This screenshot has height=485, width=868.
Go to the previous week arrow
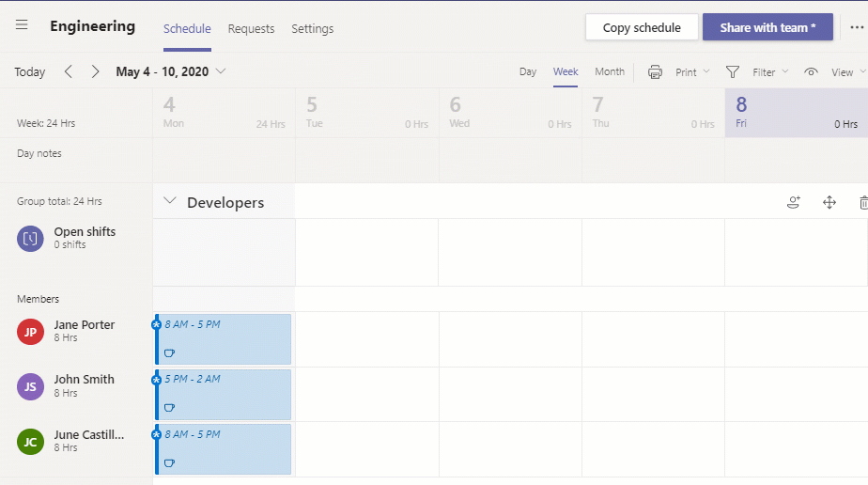[68, 71]
